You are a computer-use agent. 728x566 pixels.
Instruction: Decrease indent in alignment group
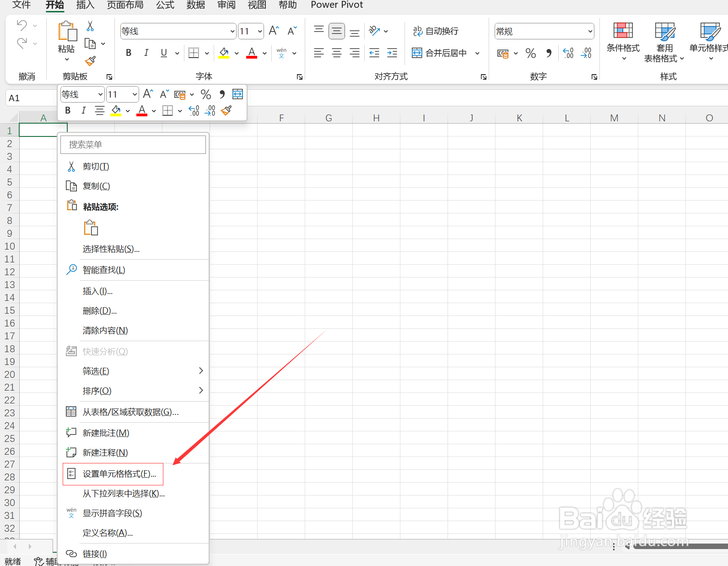pos(374,53)
